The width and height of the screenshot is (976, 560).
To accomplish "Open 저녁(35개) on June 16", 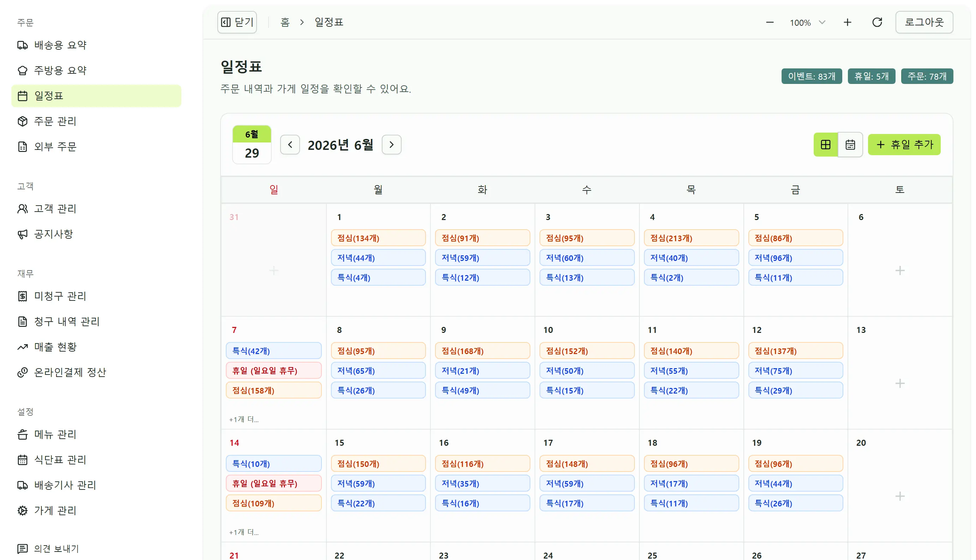I will pyautogui.click(x=483, y=483).
